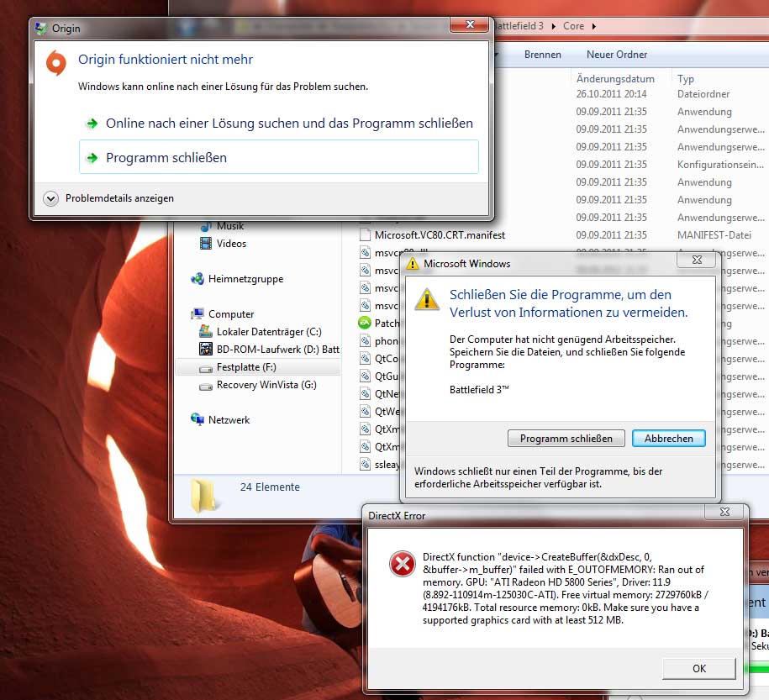Open BD-ROM-Laufwerk (D:) drive icon
This screenshot has width=769, height=700.
click(x=206, y=350)
